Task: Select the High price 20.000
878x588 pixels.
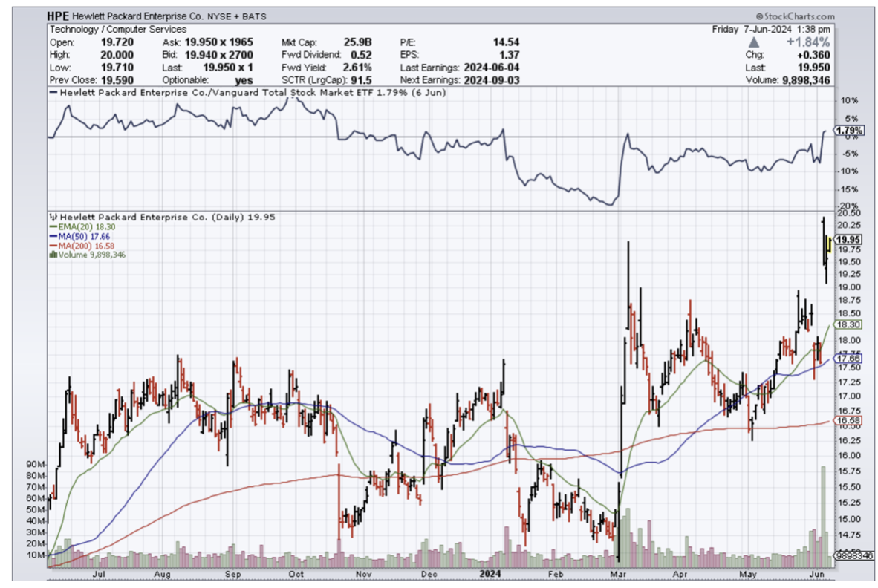Action: (117, 55)
